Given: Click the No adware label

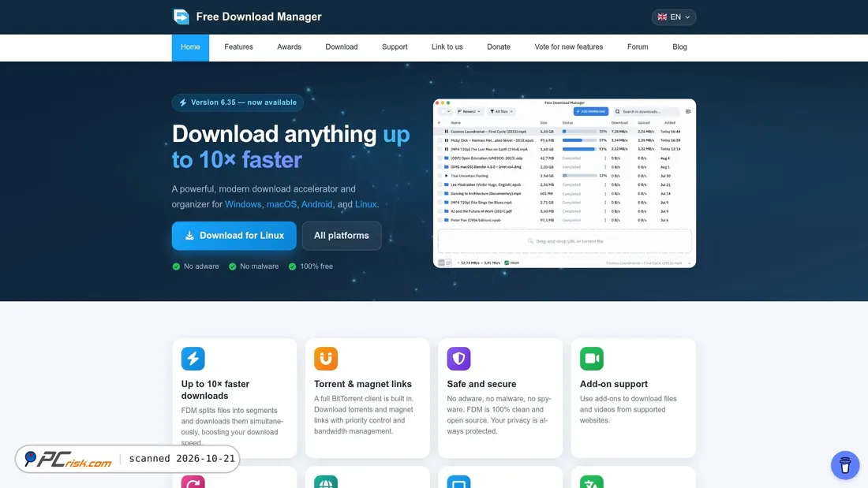Looking at the screenshot, I should pos(201,266).
